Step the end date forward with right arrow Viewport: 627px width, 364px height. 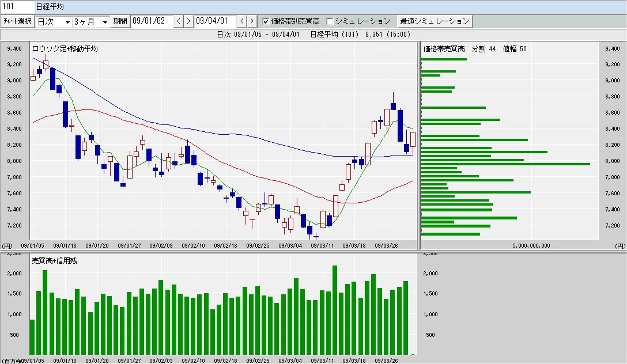252,21
